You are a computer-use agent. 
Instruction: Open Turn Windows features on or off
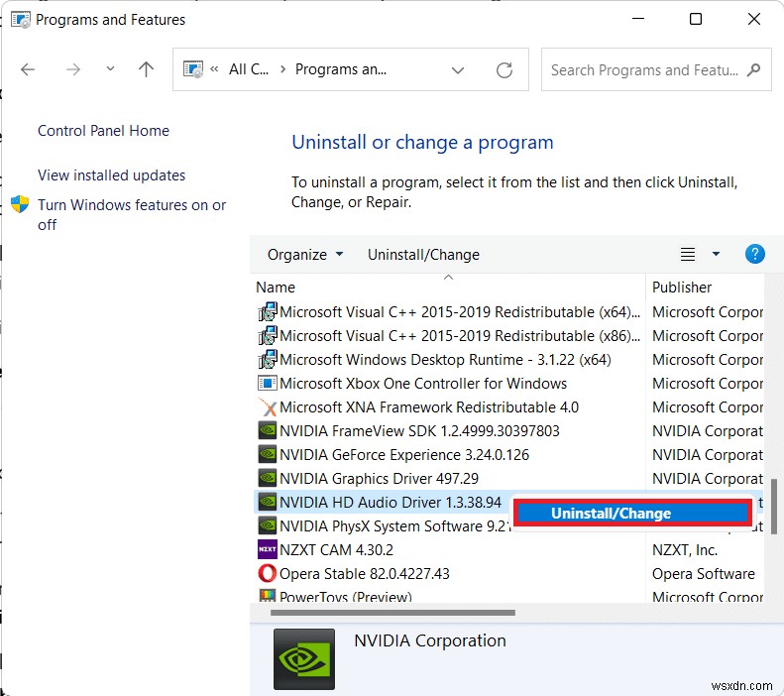[x=132, y=214]
